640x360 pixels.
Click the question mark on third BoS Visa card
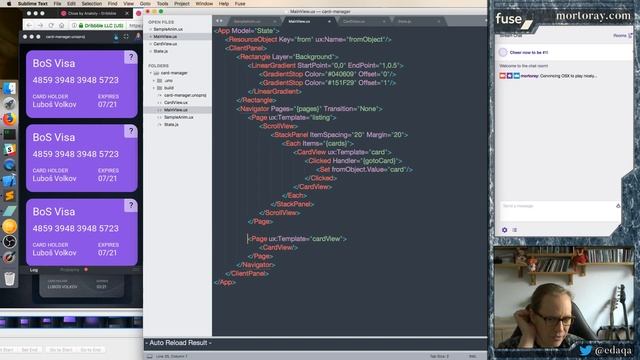(x=131, y=205)
